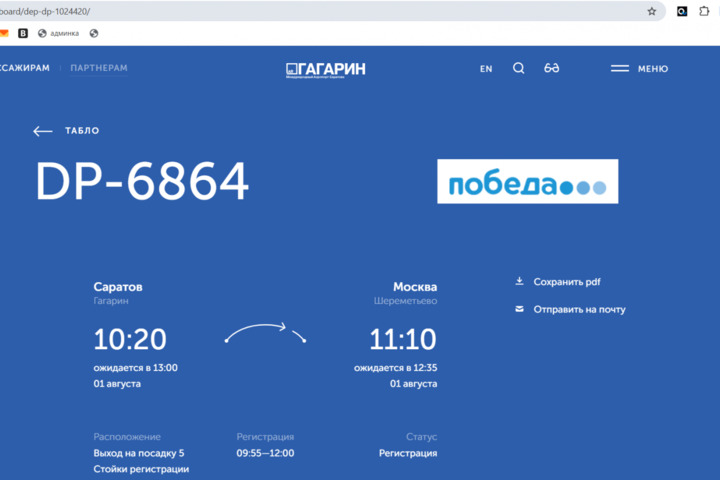Select the 'Пассажирам' section tab
720x480 pixels.
pos(25,68)
